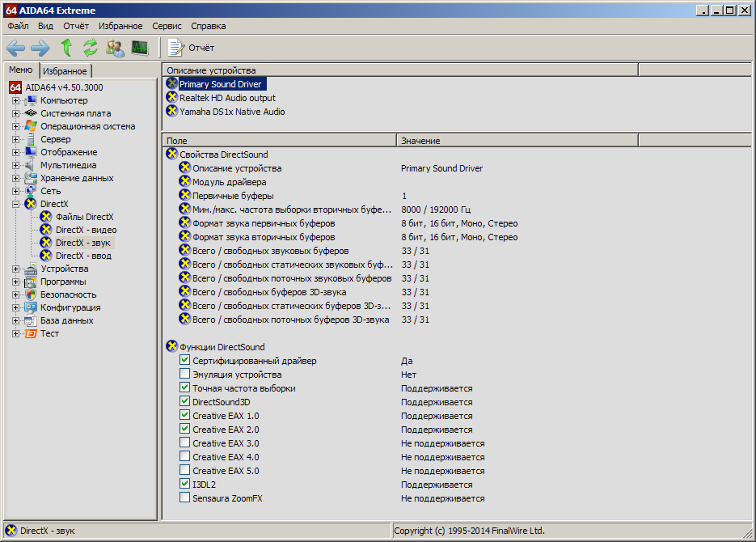
Task: Click the Значение column header
Action: 517,141
